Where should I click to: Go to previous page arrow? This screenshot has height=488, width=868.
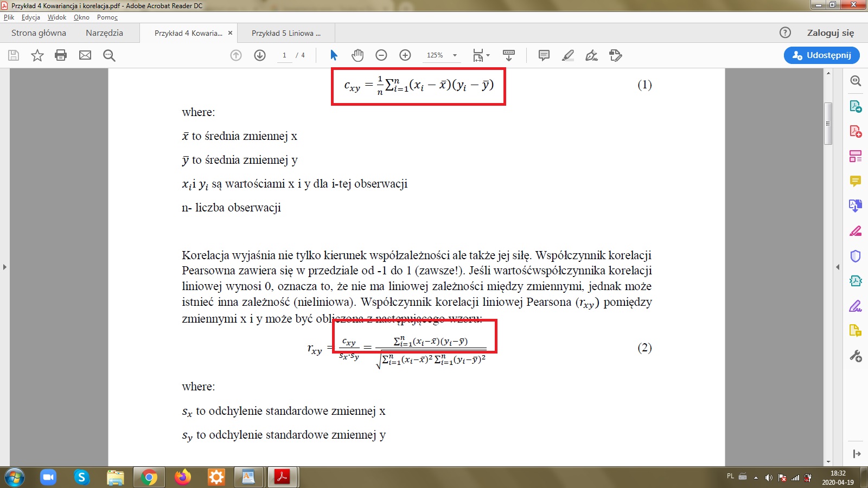coord(236,55)
